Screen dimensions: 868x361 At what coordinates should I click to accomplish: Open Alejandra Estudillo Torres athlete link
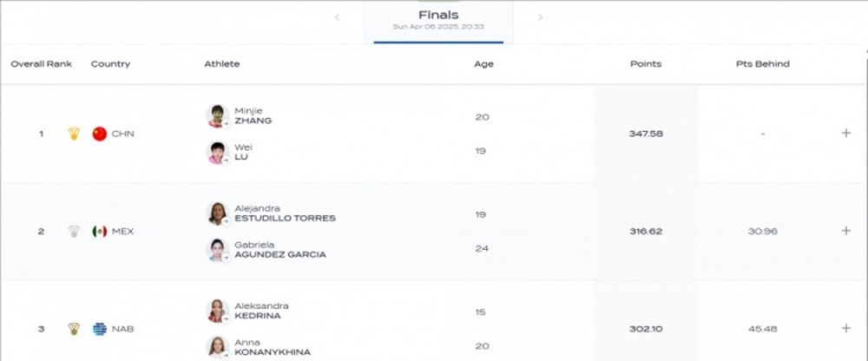click(x=285, y=213)
